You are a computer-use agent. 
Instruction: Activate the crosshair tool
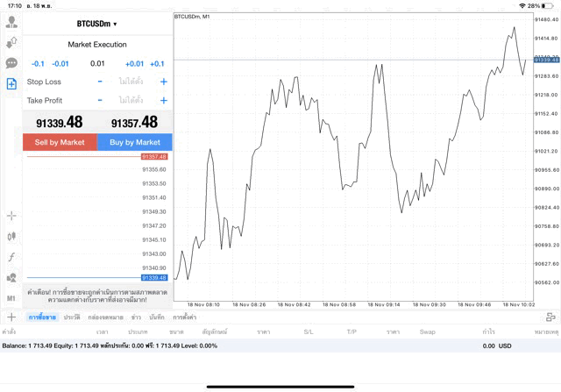[11, 216]
